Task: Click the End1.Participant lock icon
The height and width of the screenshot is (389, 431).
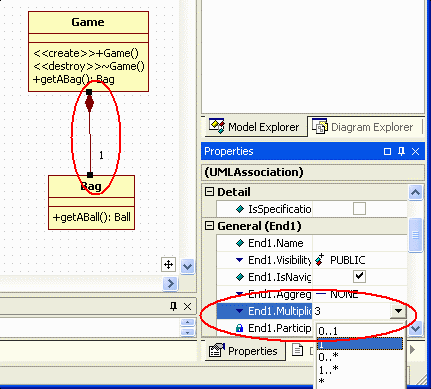Action: (239, 328)
